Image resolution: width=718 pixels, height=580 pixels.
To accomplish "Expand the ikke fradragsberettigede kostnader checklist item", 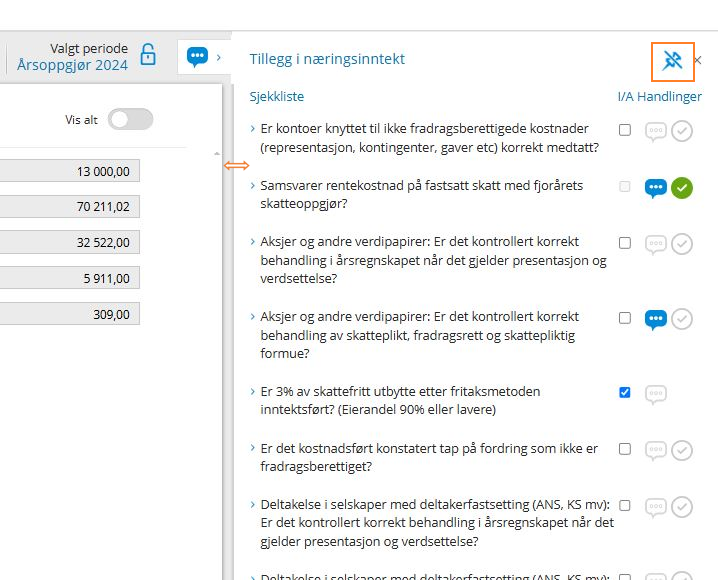I will pyautogui.click(x=253, y=129).
